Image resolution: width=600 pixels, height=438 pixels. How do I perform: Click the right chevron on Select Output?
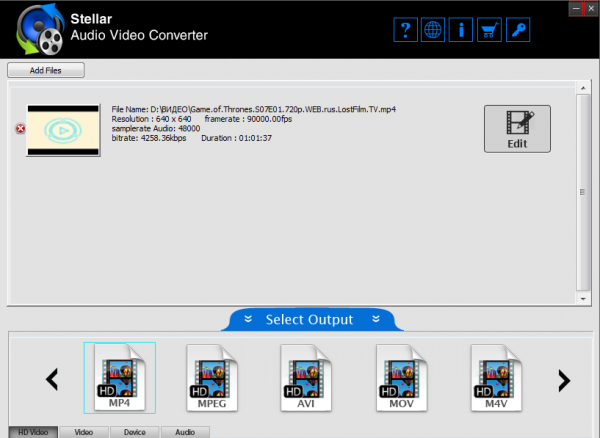(x=376, y=319)
